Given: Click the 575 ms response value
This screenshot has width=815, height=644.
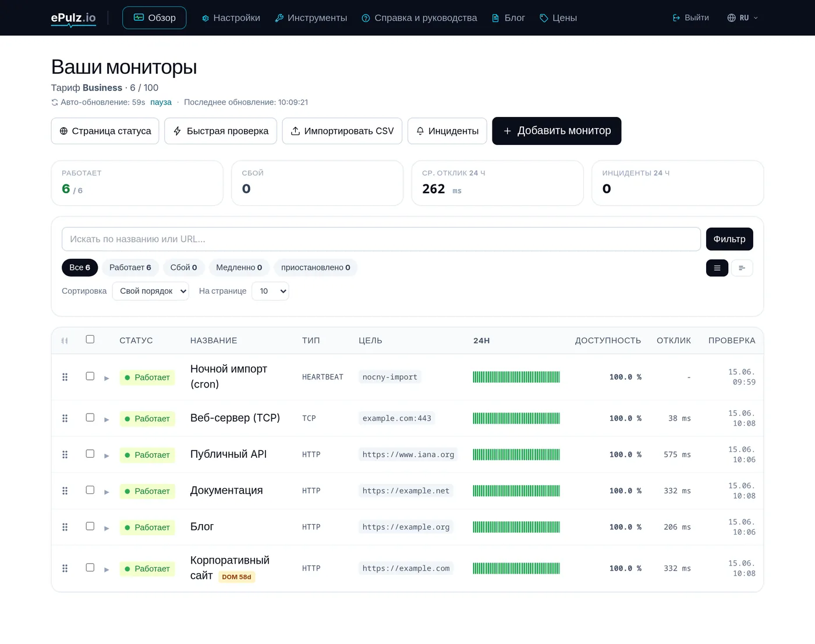Looking at the screenshot, I should coord(677,454).
